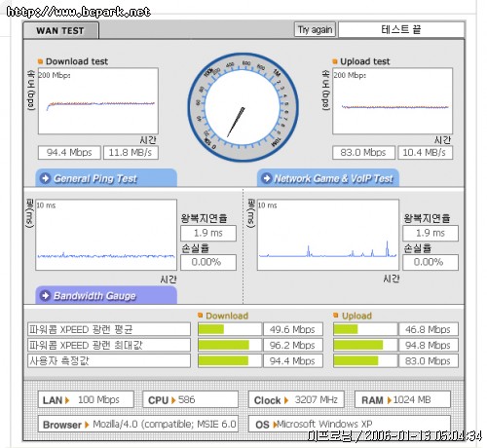Viewport: 487px width, 448px height.
Task: Click the OS arrow icon
Action: click(275, 425)
